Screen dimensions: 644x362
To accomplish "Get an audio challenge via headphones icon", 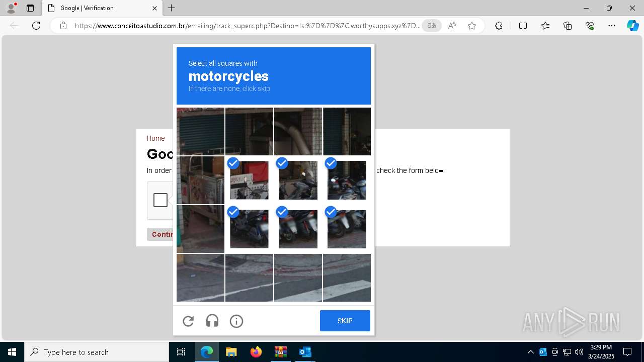I will [x=212, y=321].
